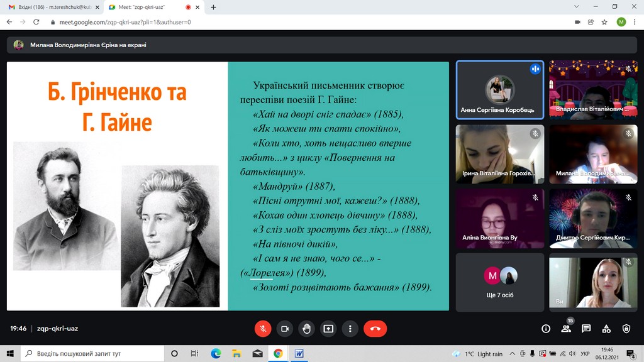Turn off the camera in Meet

pyautogui.click(x=285, y=328)
